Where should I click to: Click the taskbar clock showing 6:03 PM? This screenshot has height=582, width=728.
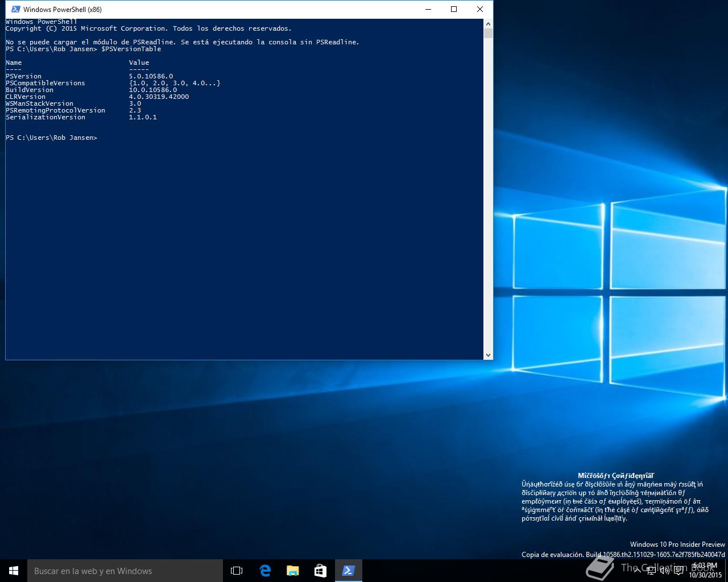[705, 571]
